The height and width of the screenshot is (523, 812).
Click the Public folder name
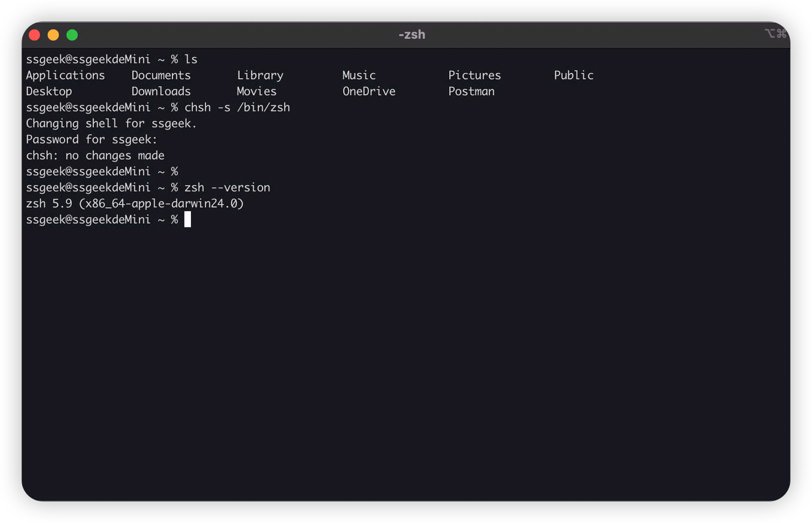pyautogui.click(x=574, y=75)
